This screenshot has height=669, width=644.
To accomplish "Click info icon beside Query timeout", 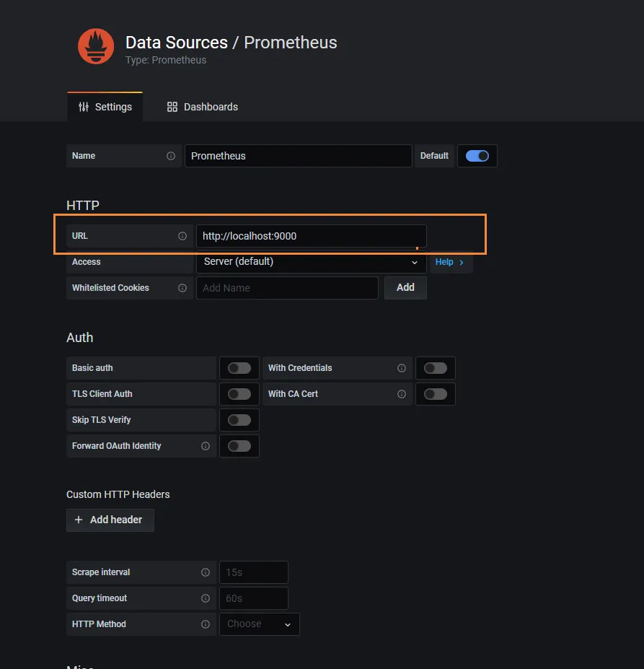I will click(x=206, y=598).
